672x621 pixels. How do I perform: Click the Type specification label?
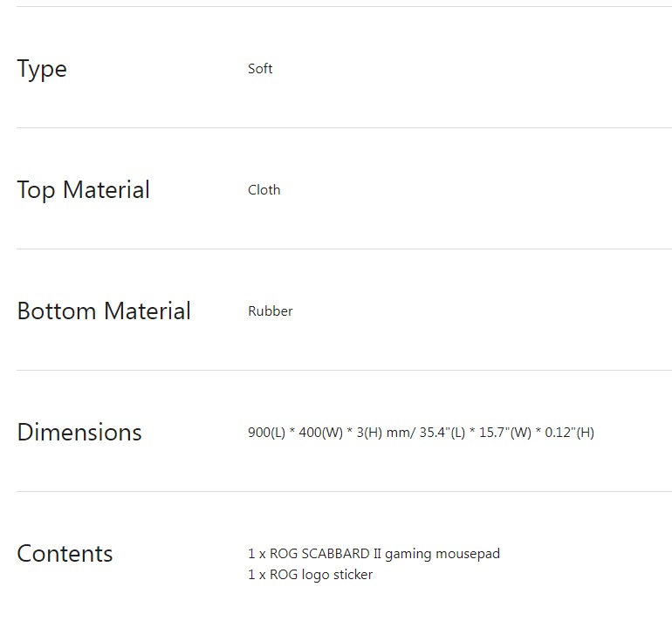pos(42,70)
